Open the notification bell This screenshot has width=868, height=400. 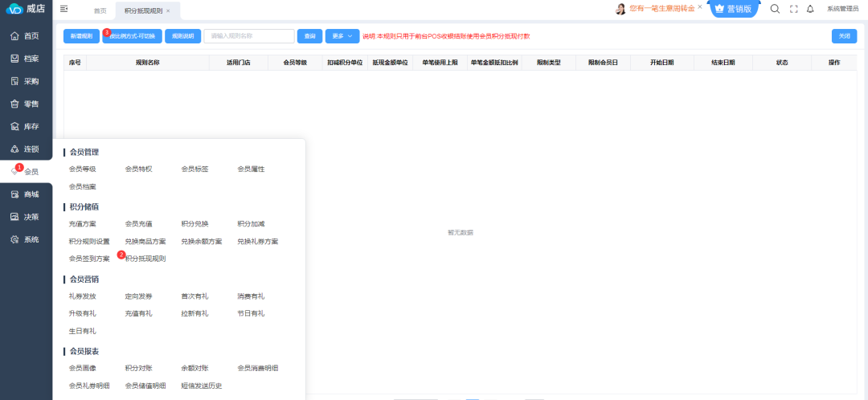click(810, 9)
